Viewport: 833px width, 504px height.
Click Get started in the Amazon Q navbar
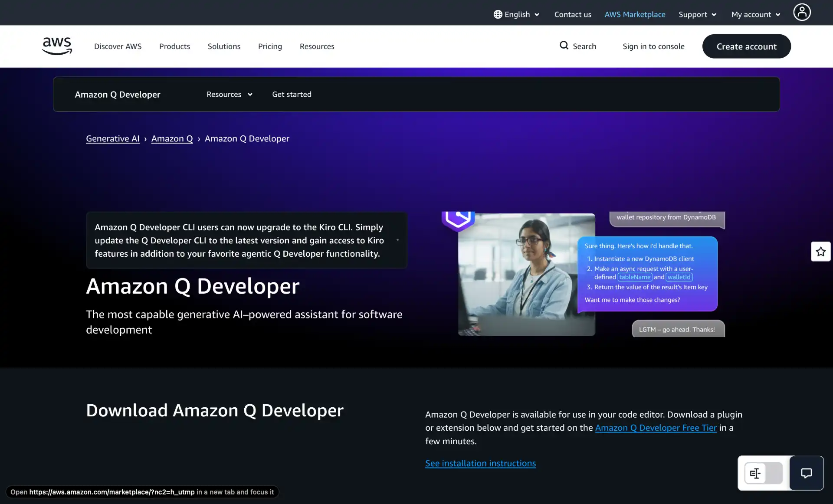tap(292, 94)
